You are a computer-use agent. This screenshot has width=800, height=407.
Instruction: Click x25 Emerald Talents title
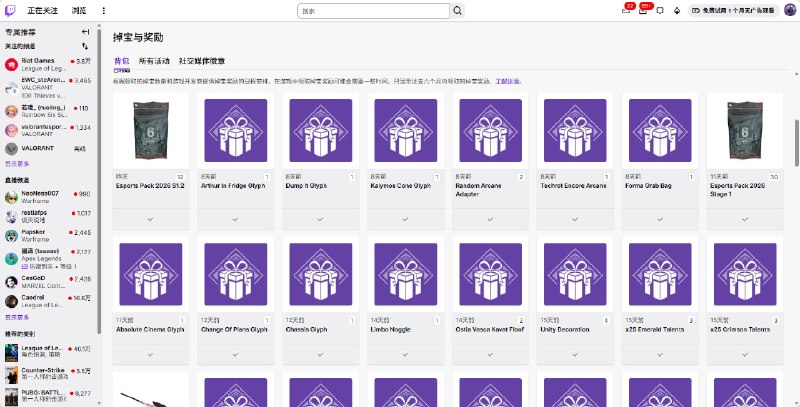[655, 329]
